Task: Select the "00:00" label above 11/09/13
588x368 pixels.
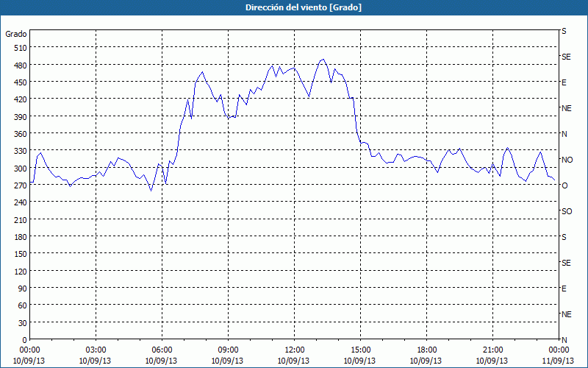Action: [x=559, y=350]
